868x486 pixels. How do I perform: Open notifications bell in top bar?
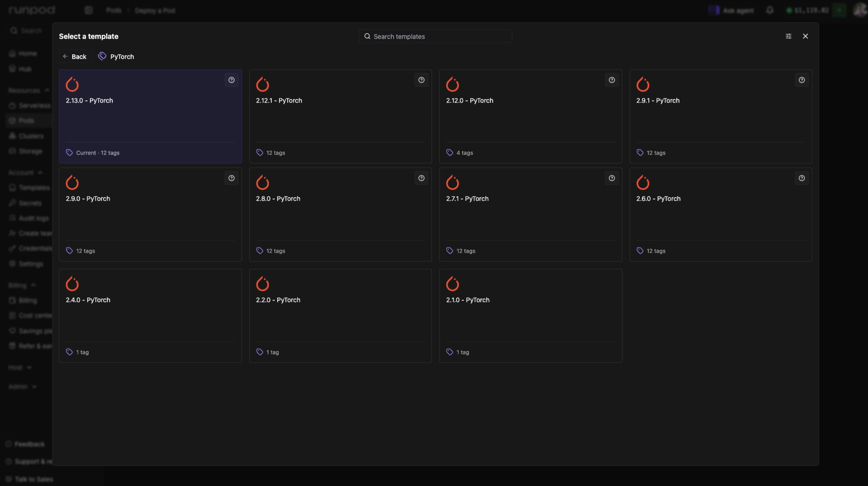(770, 10)
